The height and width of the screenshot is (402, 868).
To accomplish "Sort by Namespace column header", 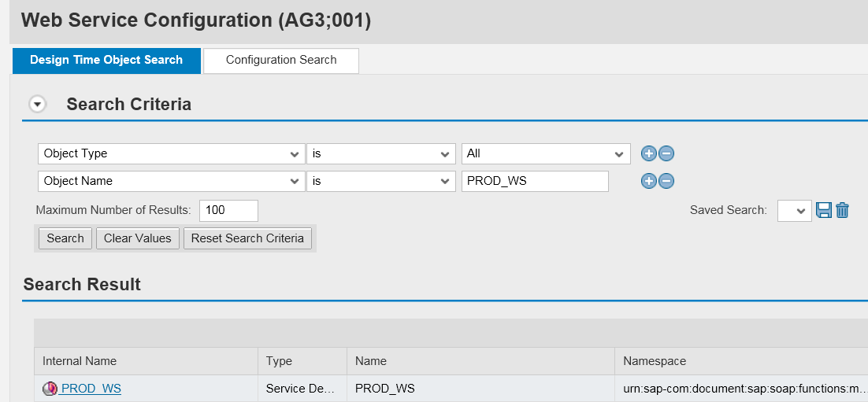I will click(741, 361).
